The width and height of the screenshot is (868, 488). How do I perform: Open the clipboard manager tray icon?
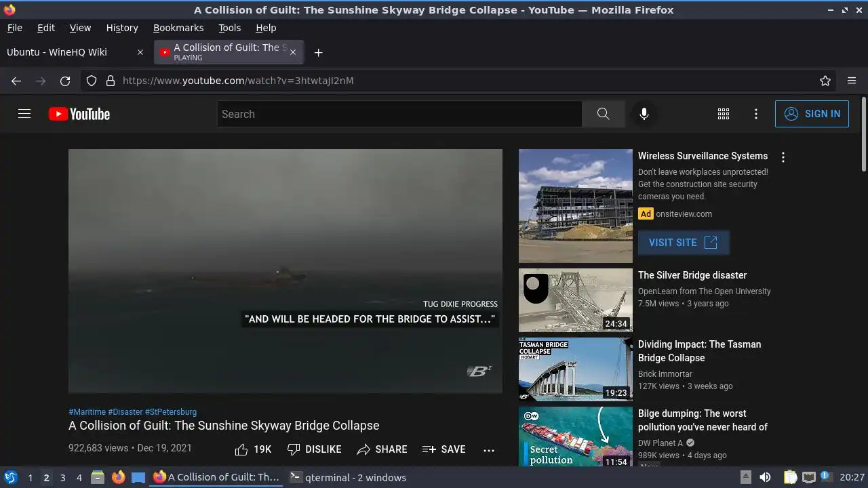[791, 477]
